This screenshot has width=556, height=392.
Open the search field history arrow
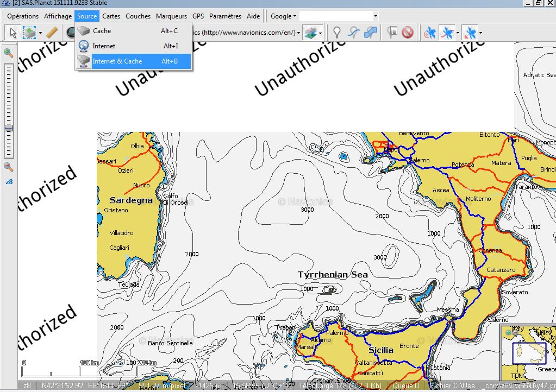click(x=376, y=16)
